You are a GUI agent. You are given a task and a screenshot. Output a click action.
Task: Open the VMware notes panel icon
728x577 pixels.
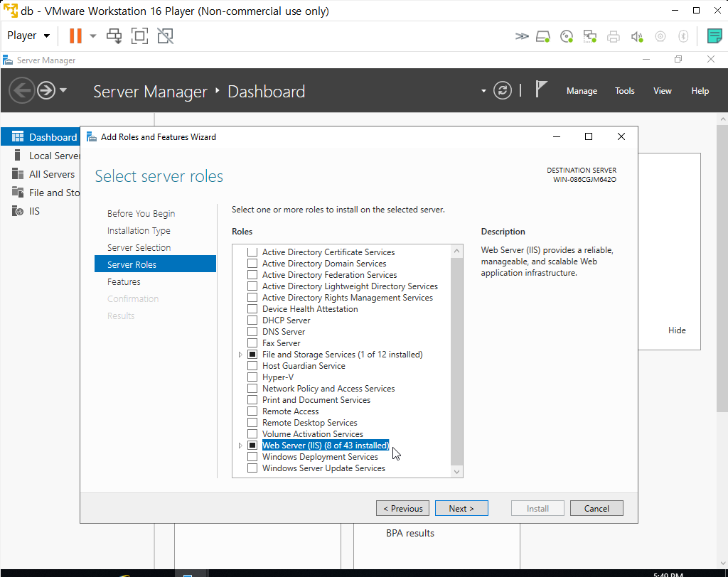pyautogui.click(x=714, y=36)
